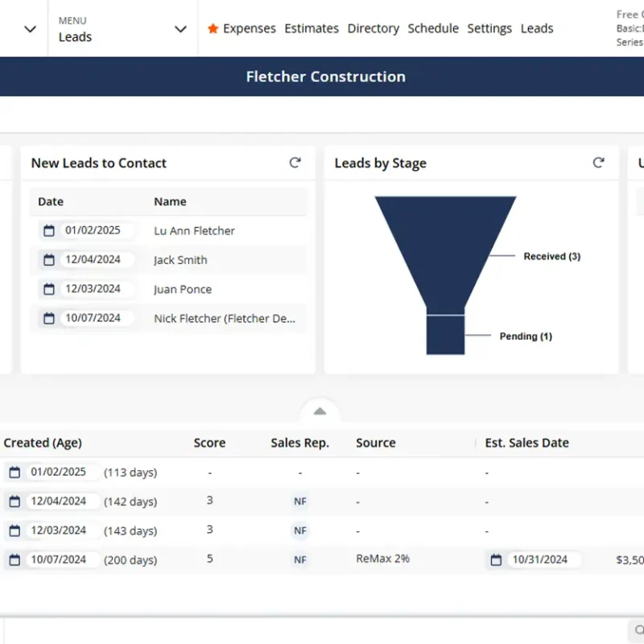Open Leads in the top navigation
This screenshot has height=644, width=644.
pos(537,28)
